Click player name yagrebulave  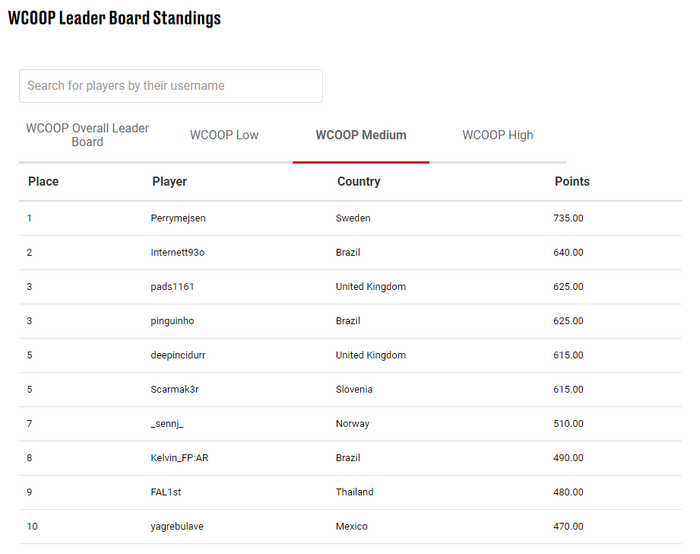pyautogui.click(x=177, y=526)
